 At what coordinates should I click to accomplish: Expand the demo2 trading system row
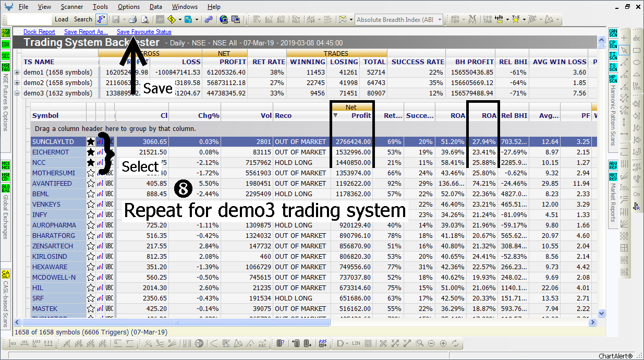[x=17, y=83]
